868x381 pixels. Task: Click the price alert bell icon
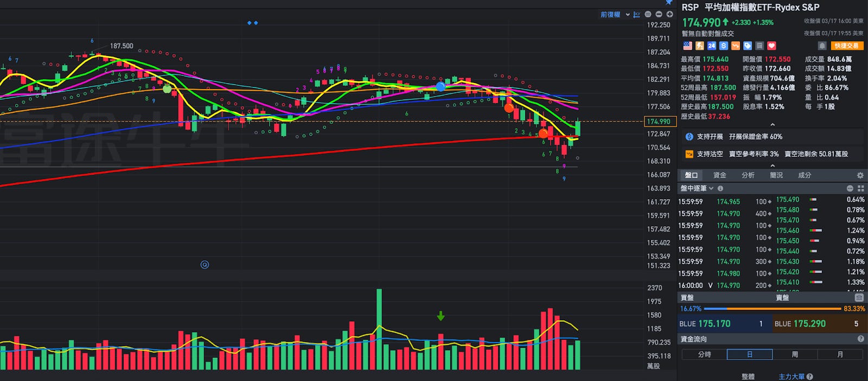822,46
